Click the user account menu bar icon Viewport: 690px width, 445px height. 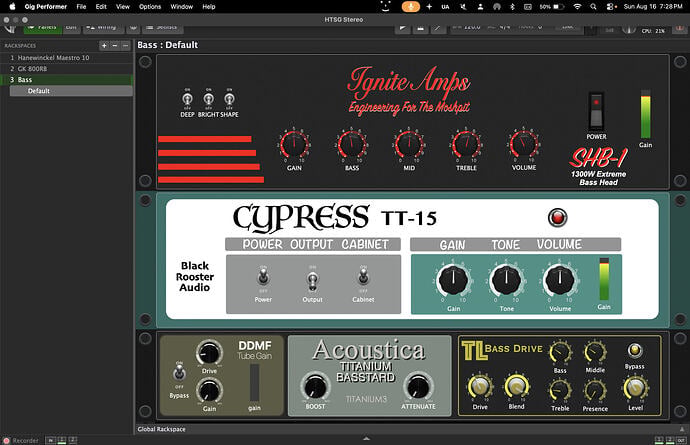(x=480, y=7)
